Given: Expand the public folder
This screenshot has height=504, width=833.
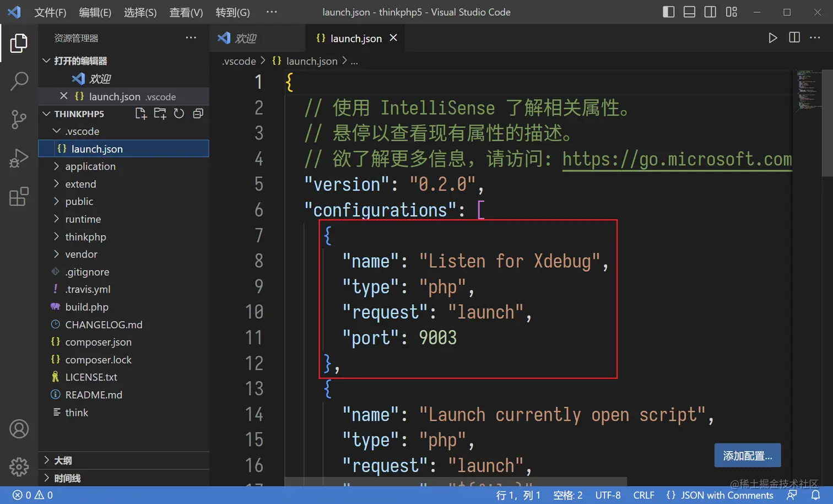Looking at the screenshot, I should (x=56, y=201).
